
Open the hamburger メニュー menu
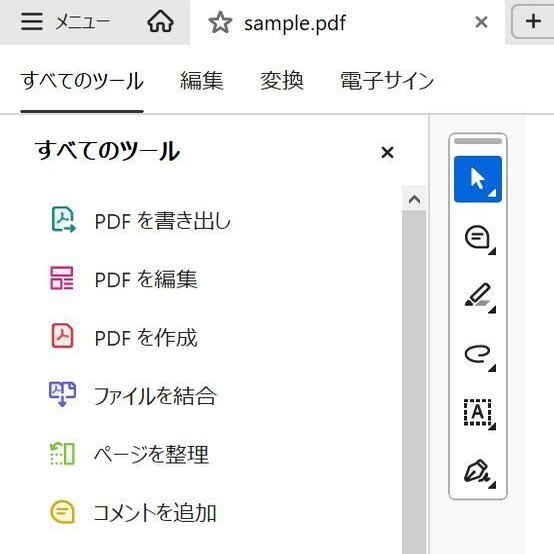click(65, 22)
